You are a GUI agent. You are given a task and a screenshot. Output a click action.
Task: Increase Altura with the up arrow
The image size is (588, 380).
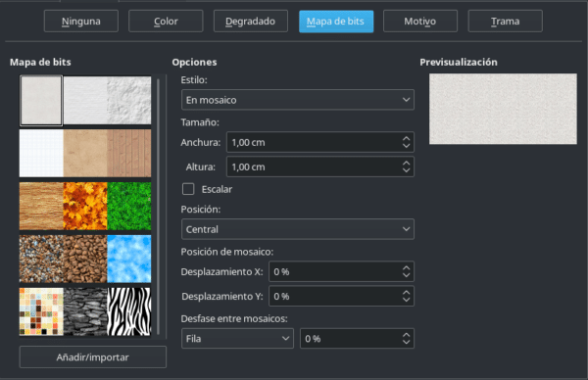pos(406,163)
